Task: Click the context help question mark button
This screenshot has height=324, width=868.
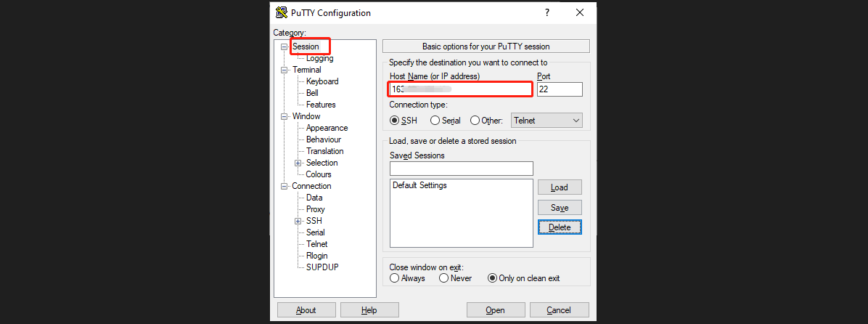Action: pyautogui.click(x=547, y=12)
